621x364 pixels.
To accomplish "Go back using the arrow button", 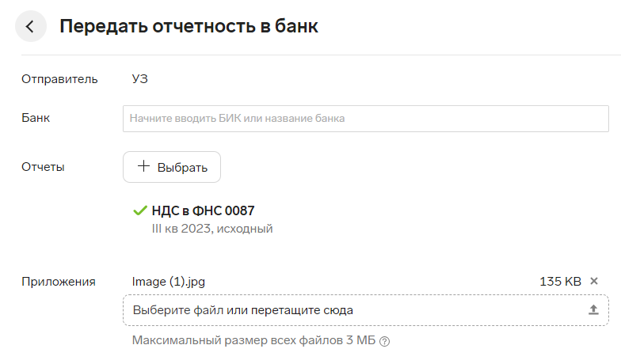I will pos(30,26).
